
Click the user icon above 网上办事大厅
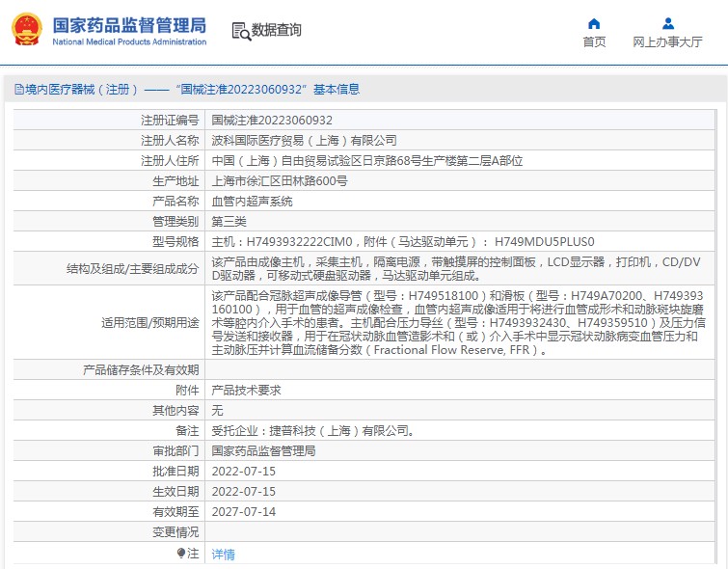tap(667, 23)
